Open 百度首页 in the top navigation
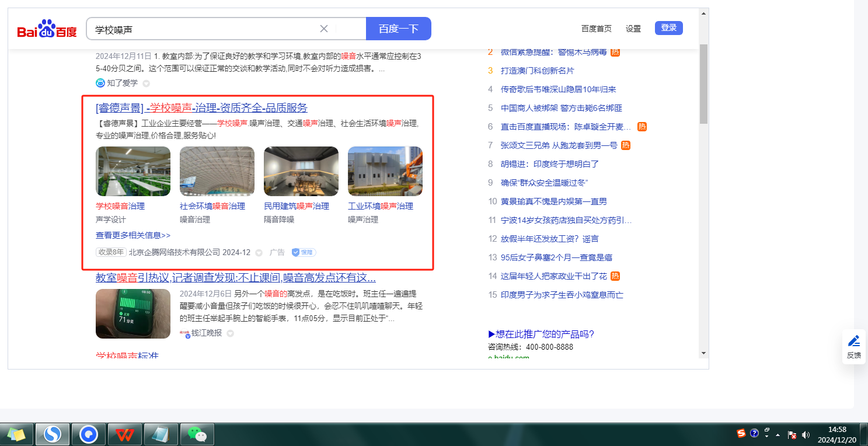 point(596,29)
